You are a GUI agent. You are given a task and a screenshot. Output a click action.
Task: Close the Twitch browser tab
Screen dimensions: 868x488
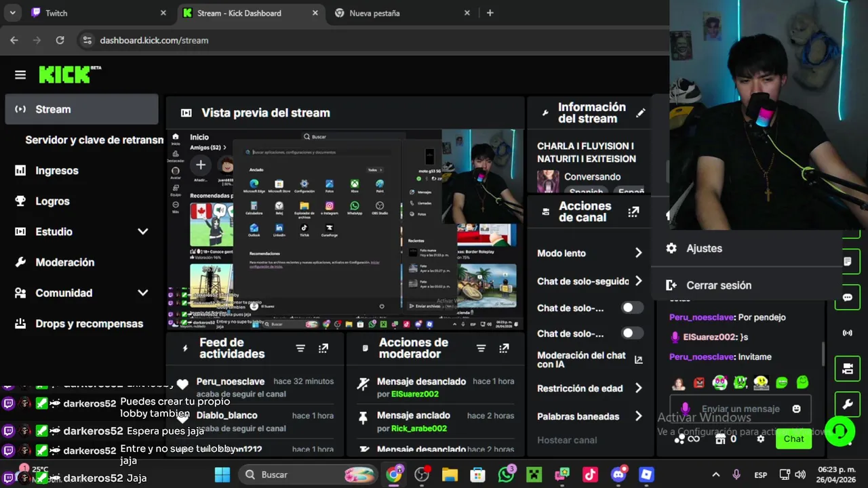[x=163, y=13]
